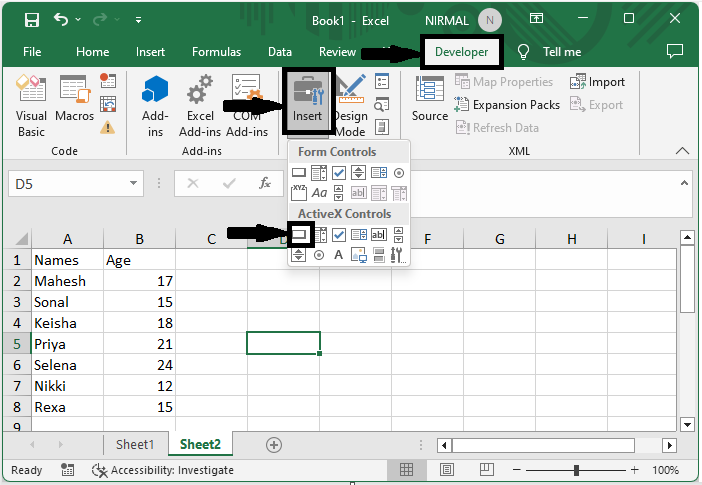The width and height of the screenshot is (702, 485).
Task: Click the Run Dialog icon
Action: [381, 127]
